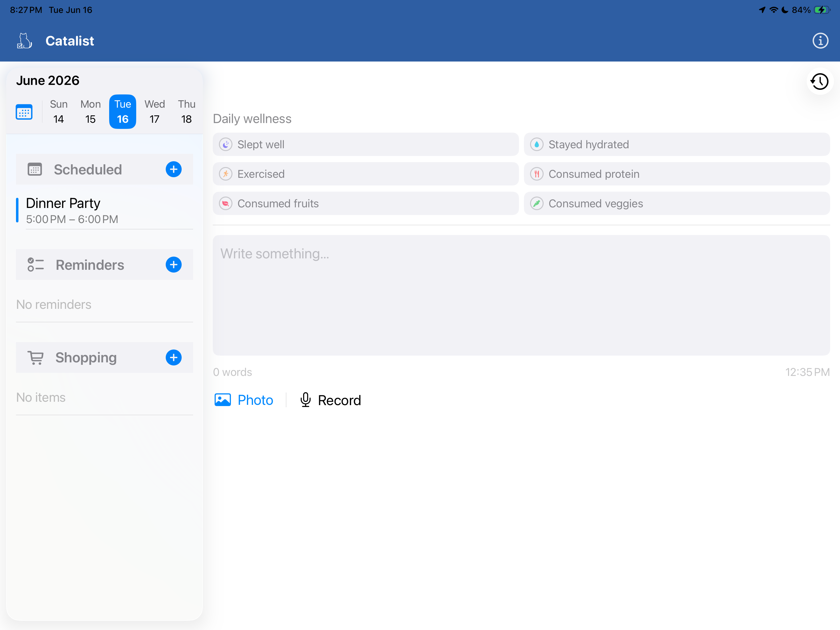Tap the Wi-Fi status icon
The image size is (840, 630).
[x=774, y=10]
